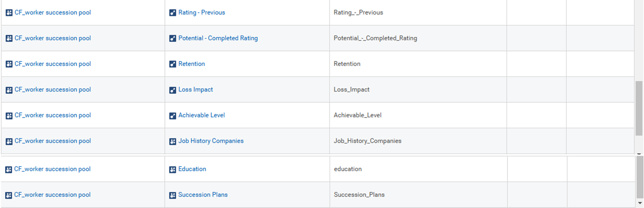Click the field icon beside Retention

tap(173, 64)
